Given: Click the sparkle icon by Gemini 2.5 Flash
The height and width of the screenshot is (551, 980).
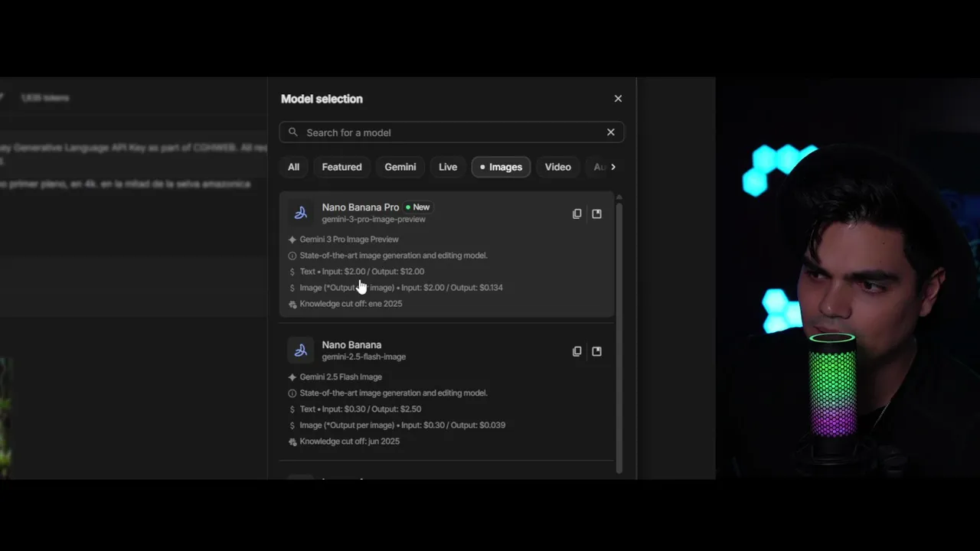Looking at the screenshot, I should [x=292, y=377].
